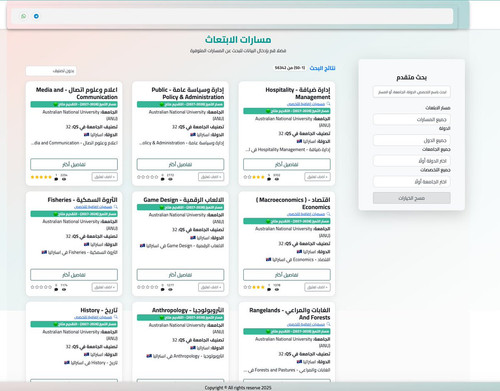Image resolution: width=500 pixels, height=391 pixels.
Task: Click the مسارات الابتعاث page heading
Action: (x=238, y=40)
